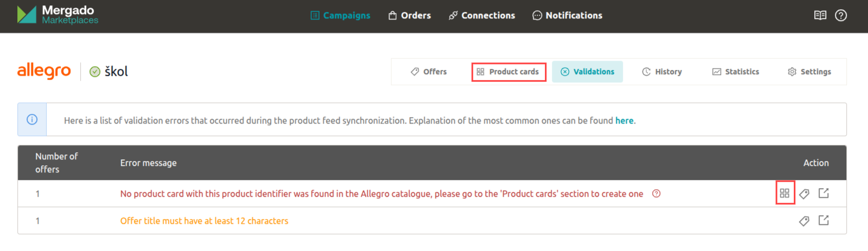Click the Mergado Marketplaces logo
Viewport: 868px width, 251px height.
click(57, 15)
